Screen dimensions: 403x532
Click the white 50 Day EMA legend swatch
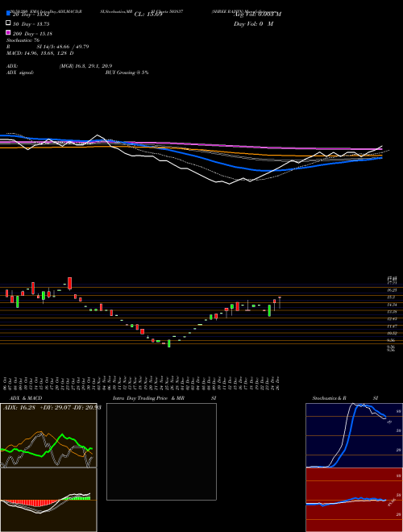(8, 23)
